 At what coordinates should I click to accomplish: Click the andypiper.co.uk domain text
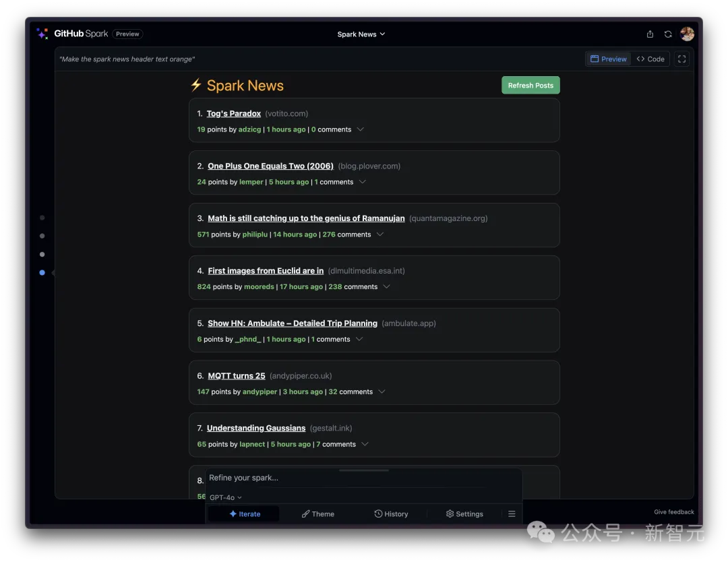tap(301, 375)
